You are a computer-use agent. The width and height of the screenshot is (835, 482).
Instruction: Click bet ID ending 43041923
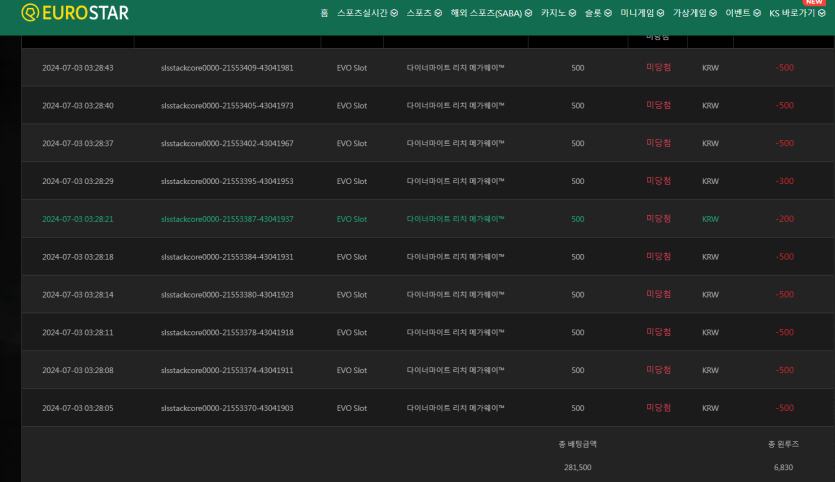[x=227, y=295]
